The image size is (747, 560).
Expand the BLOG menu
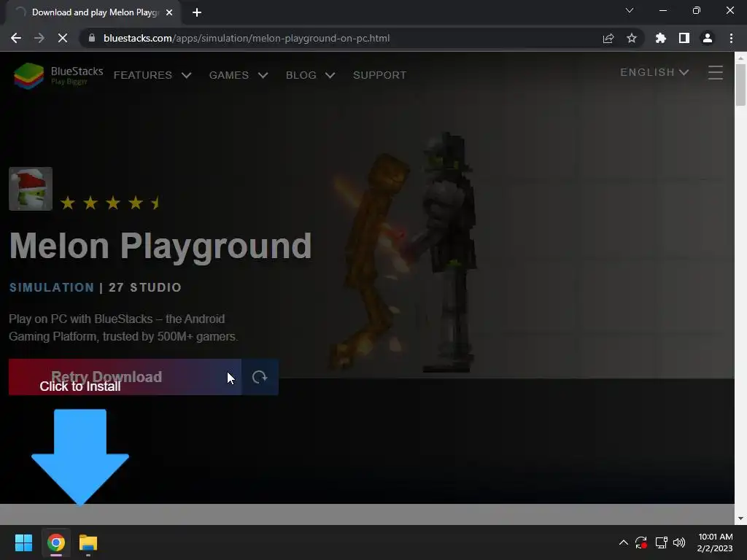point(311,75)
